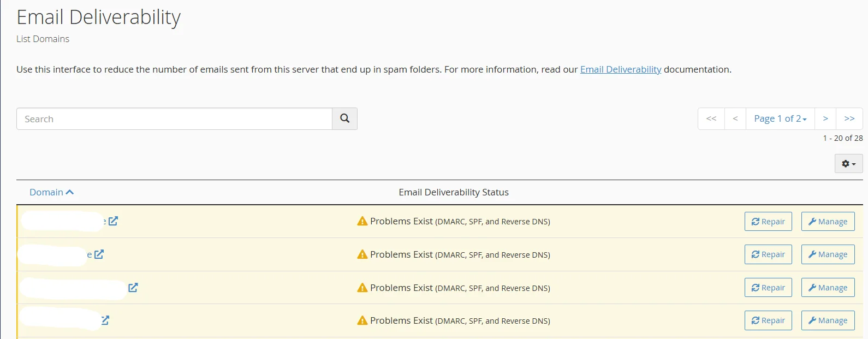Jump to last page with >>
Viewport: 868px width, 339px height.
tap(849, 118)
